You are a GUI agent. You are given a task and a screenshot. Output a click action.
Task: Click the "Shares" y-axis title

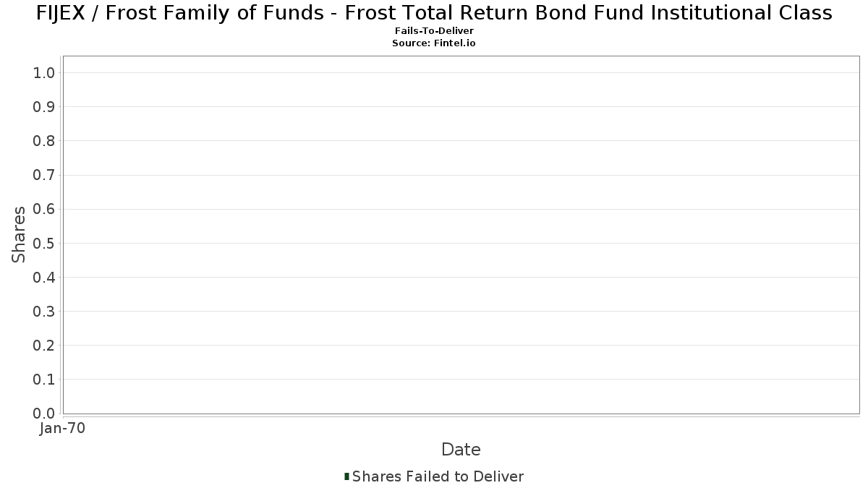(19, 235)
